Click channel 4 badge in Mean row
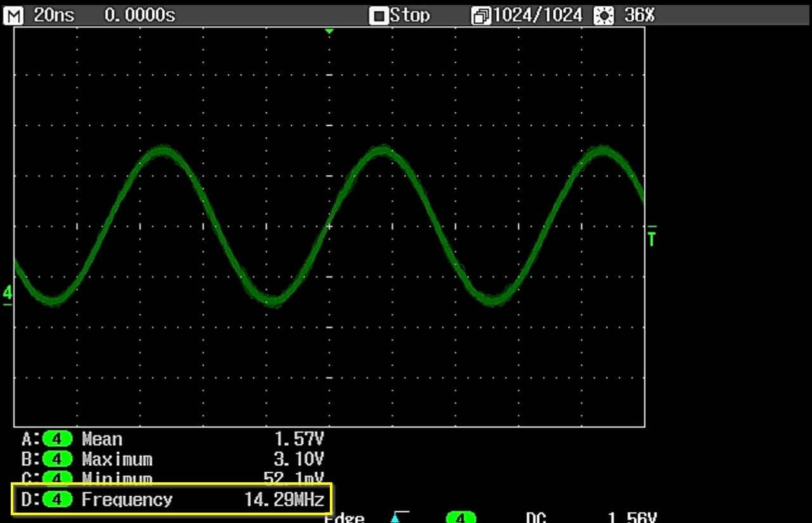812x523 pixels. 58,439
